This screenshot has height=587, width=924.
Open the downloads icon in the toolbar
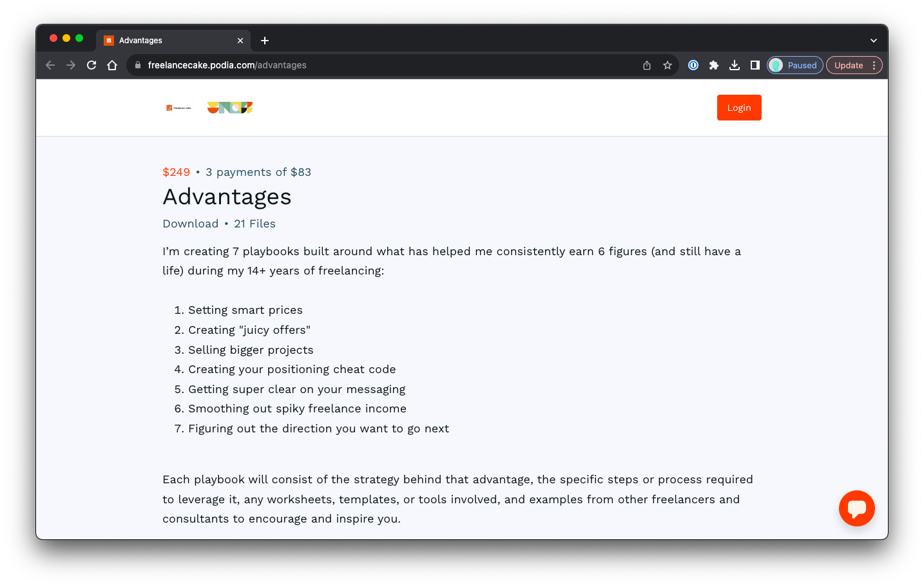[x=734, y=64]
